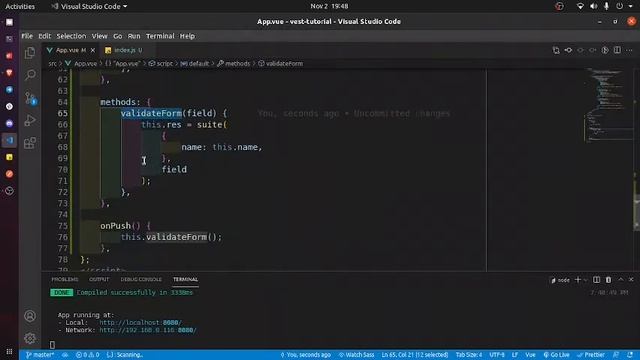Screen dimensions: 640x360
Task: Open the Run and Debug view
Action: coord(30,120)
